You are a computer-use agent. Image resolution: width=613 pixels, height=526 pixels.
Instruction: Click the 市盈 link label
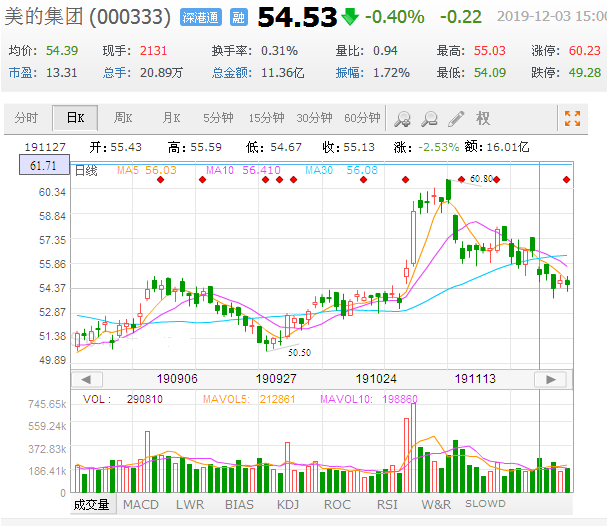pyautogui.click(x=21, y=73)
